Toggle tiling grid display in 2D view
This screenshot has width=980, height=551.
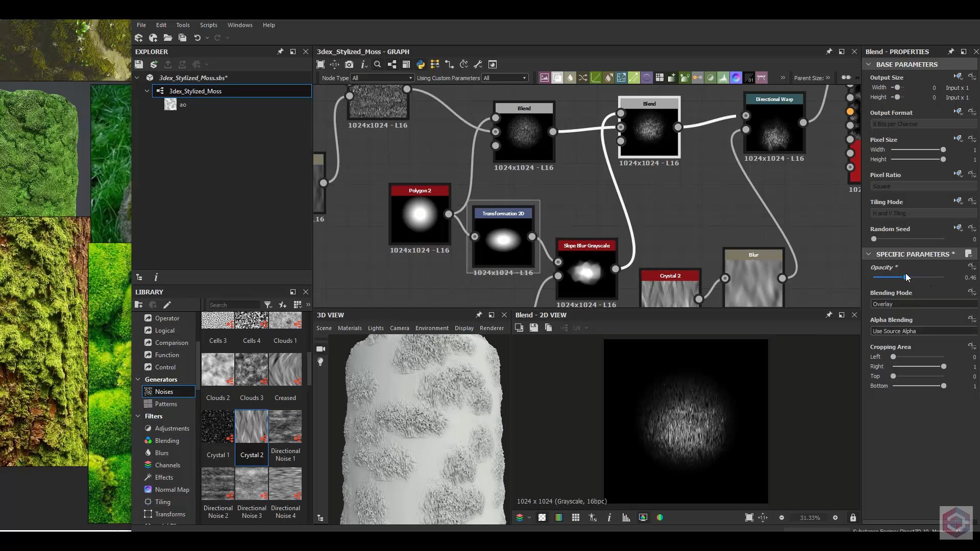(x=576, y=517)
